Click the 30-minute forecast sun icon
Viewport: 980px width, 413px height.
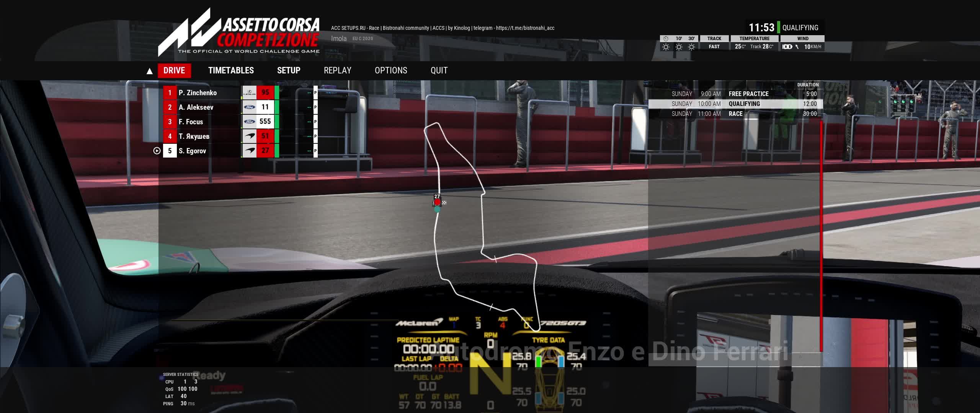point(691,47)
